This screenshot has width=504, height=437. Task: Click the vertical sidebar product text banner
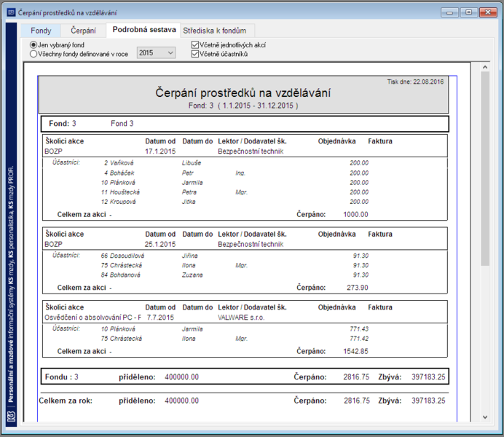11,284
